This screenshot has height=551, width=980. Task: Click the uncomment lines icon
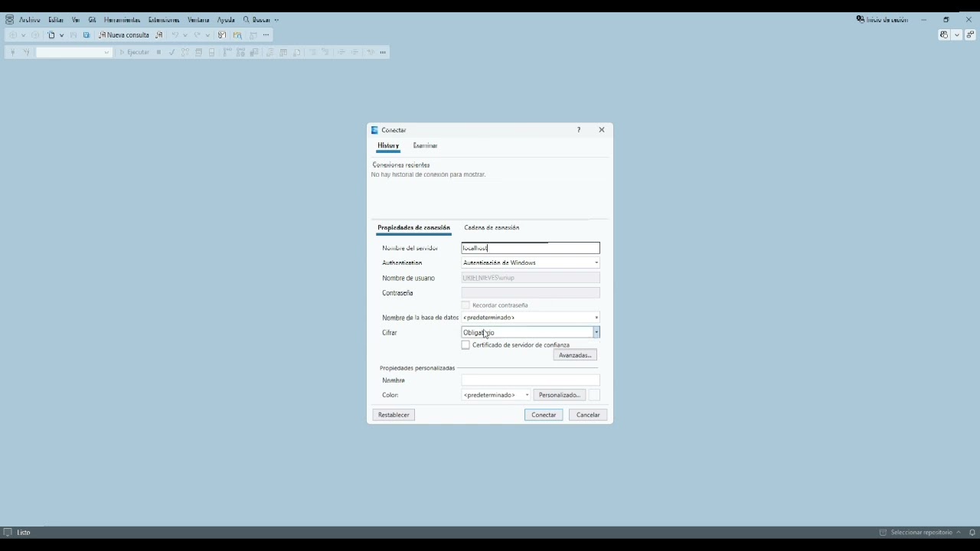point(325,52)
